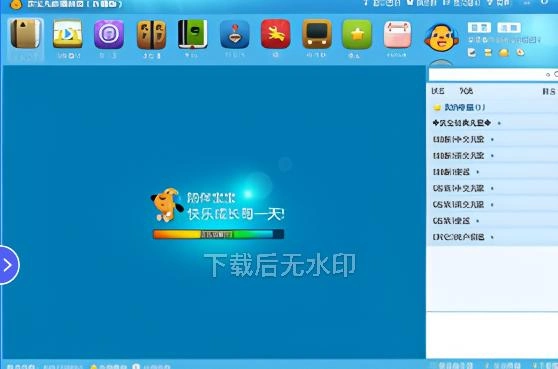This screenshot has width=558, height=369.
Task: Open the red running-animal icon
Action: pos(275,34)
